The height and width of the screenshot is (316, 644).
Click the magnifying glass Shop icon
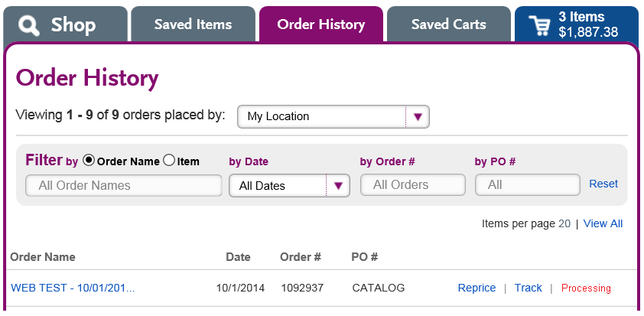[x=29, y=25]
